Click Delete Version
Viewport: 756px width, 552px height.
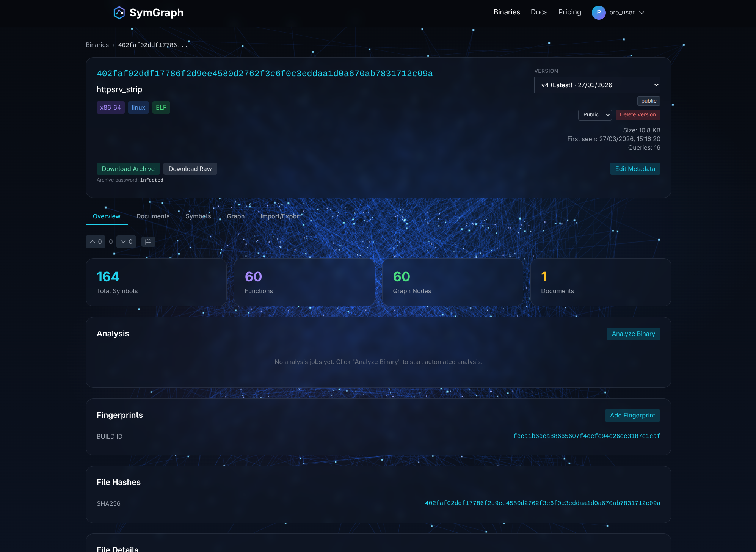click(x=637, y=114)
